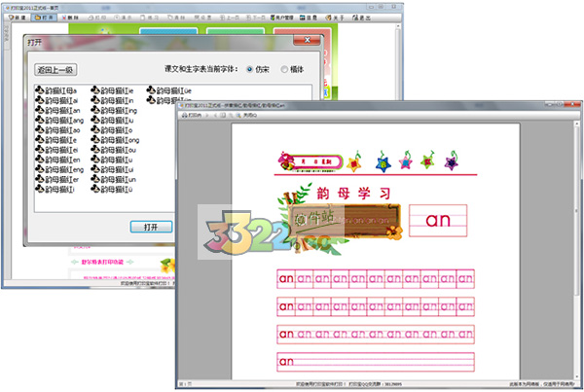Select the 仿宋 font radio button
Screen dimensions: 584x392
(249, 69)
